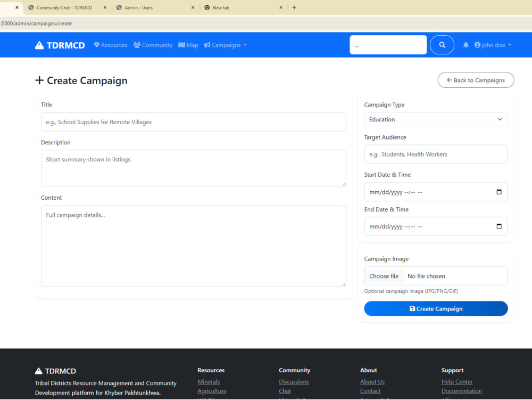
Task: Open the Minerals footer link
Action: (x=209, y=382)
